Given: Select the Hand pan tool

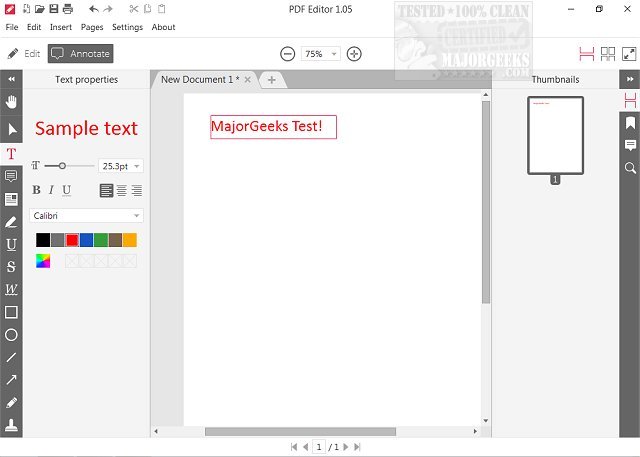Looking at the screenshot, I should click(11, 102).
